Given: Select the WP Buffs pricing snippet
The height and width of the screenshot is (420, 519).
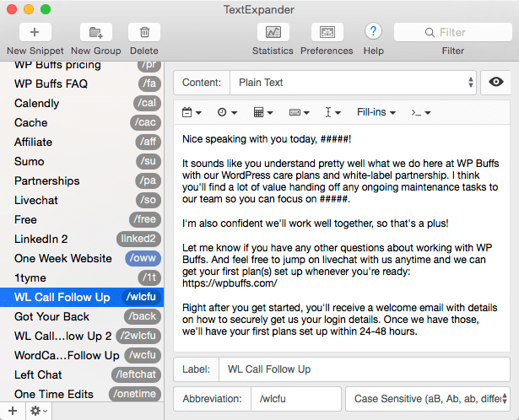Looking at the screenshot, I should tap(82, 67).
